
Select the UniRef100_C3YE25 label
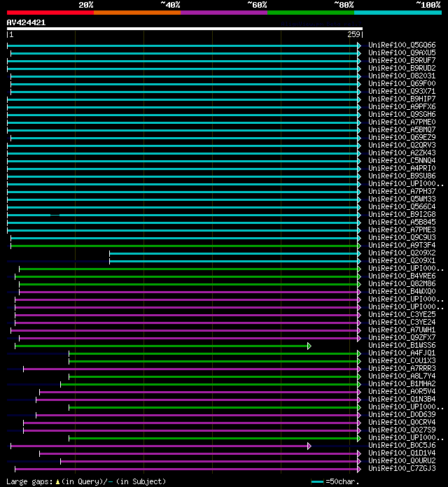click(402, 315)
